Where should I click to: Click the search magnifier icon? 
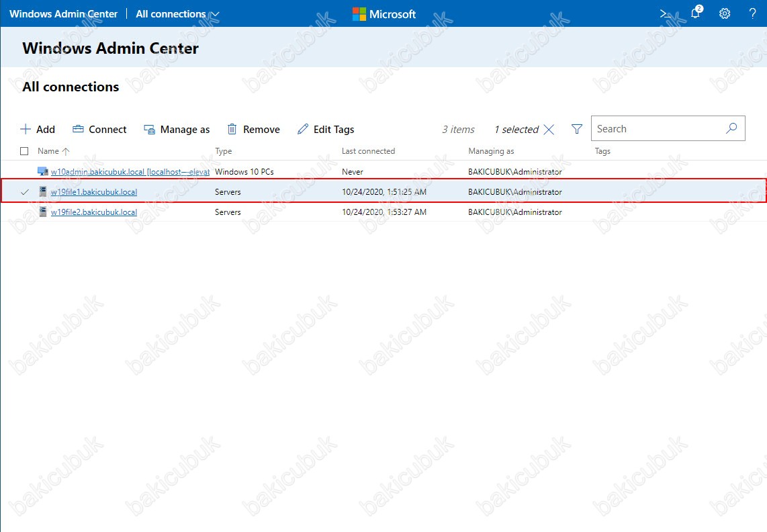(731, 128)
